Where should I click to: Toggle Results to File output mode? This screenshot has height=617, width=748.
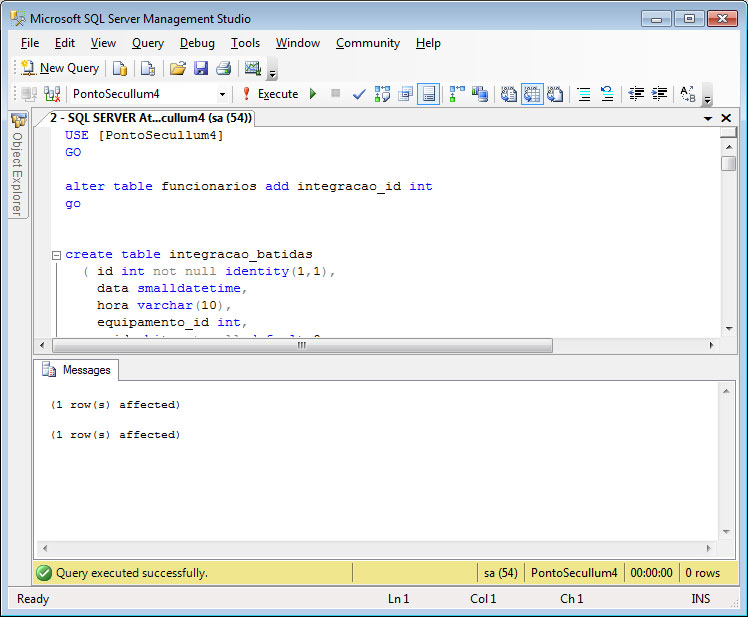[x=554, y=94]
